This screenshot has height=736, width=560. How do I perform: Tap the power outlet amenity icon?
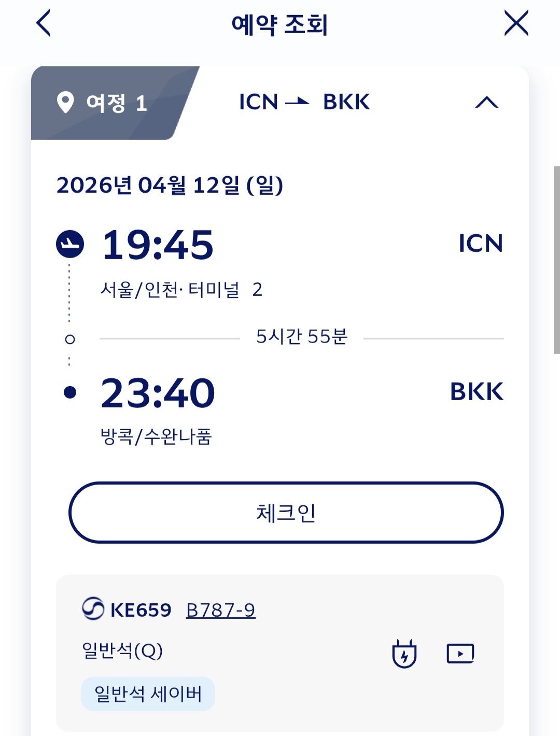pyautogui.click(x=404, y=654)
